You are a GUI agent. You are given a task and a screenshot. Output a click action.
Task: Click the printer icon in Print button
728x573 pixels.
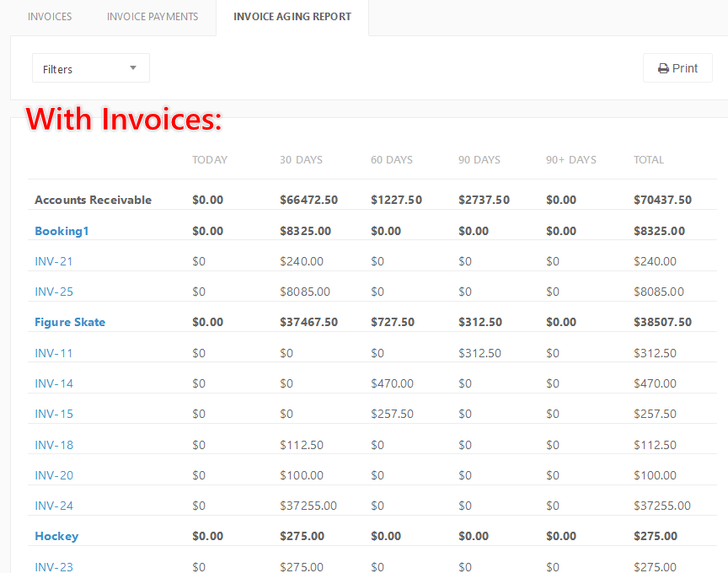click(663, 69)
